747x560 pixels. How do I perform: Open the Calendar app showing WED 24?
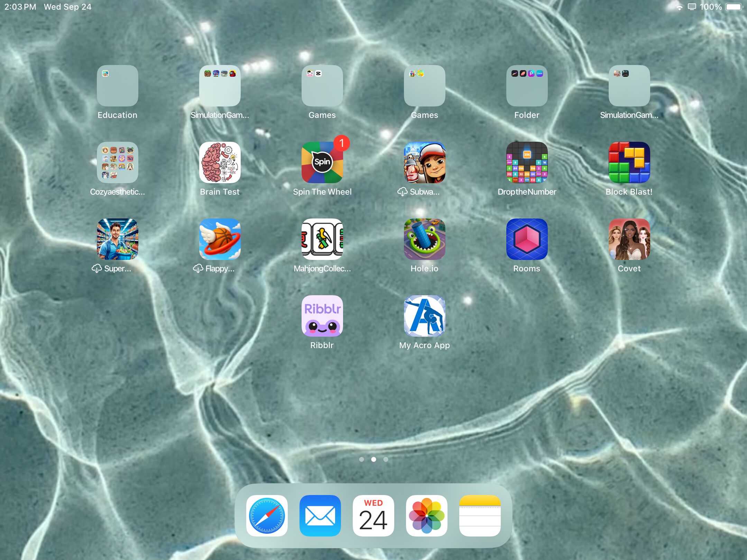[373, 516]
